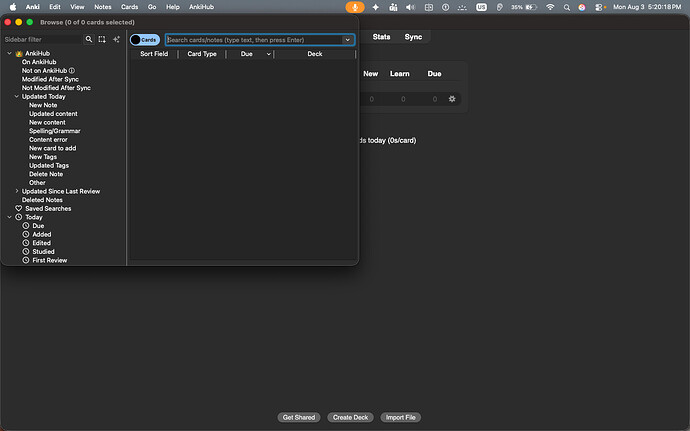Click the sparkle star menu bar icon

coord(375,7)
